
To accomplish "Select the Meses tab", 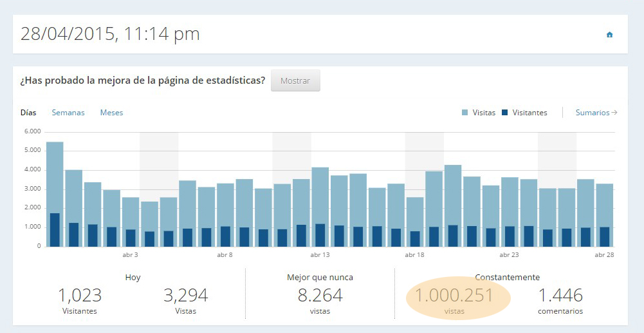I will point(111,113).
